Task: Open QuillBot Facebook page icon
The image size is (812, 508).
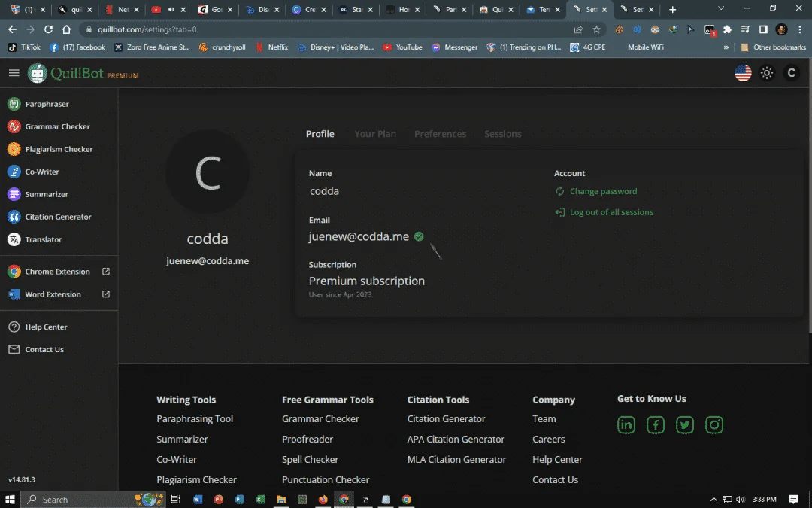Action: point(656,425)
